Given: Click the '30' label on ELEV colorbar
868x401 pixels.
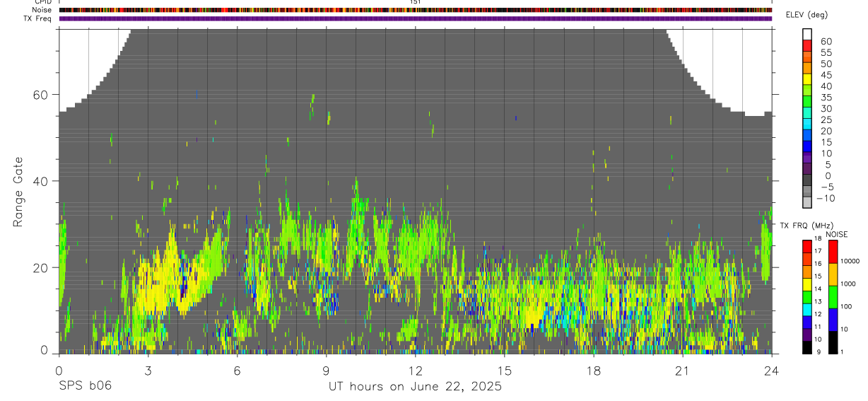Looking at the screenshot, I should (826, 108).
